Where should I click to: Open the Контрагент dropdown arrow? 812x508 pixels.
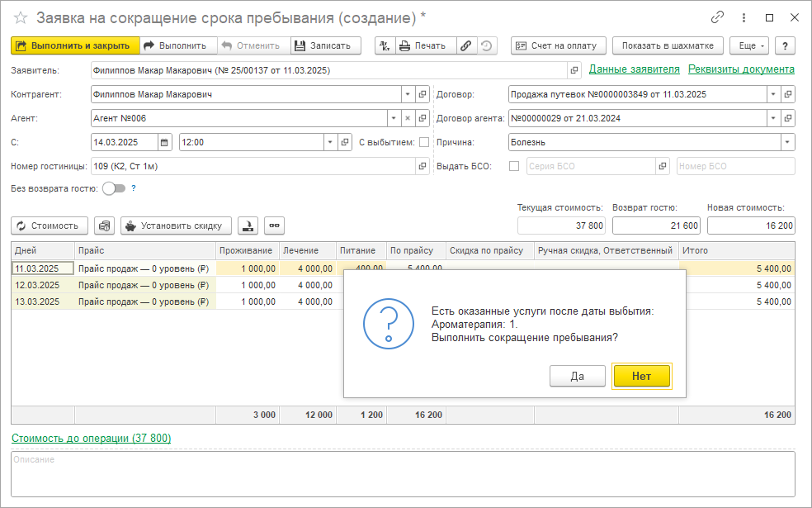(407, 94)
